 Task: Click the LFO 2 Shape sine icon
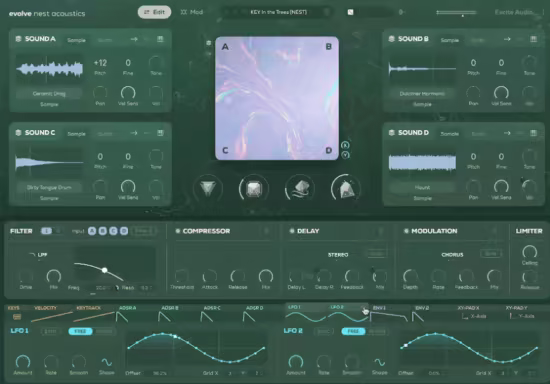(380, 362)
